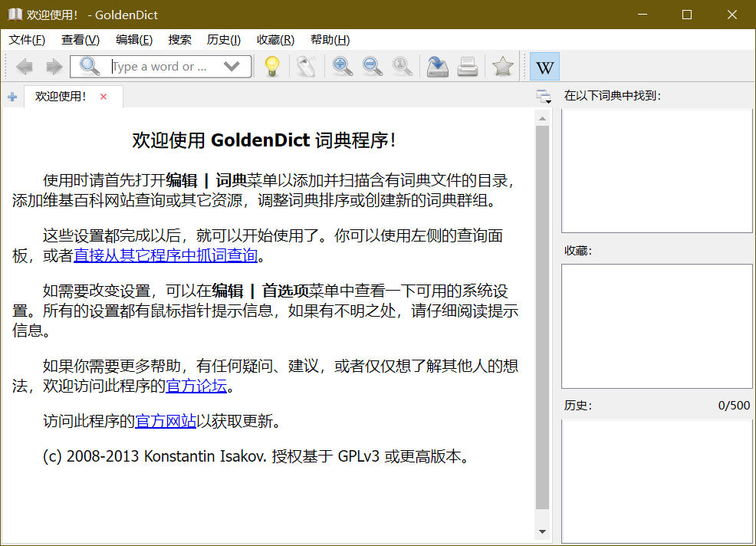Open print preview via the printer icon

(468, 66)
